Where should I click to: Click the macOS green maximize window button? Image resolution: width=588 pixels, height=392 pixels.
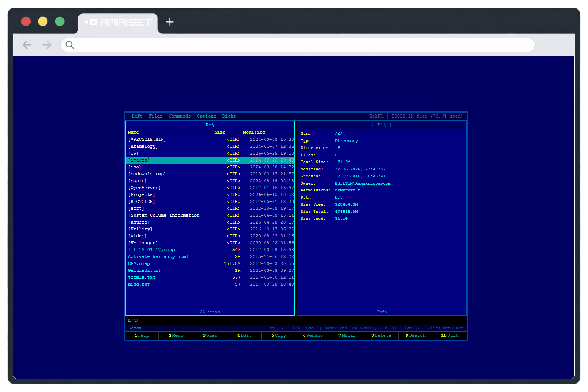[60, 21]
